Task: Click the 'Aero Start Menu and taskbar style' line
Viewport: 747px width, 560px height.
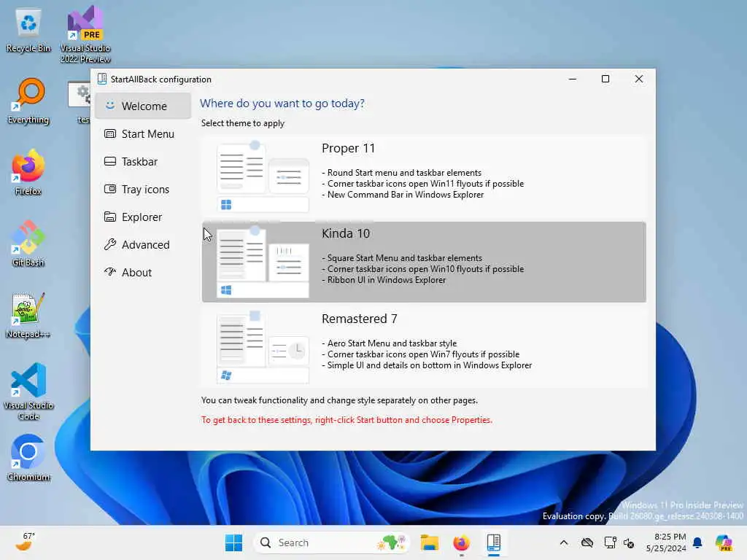Action: [x=390, y=343]
